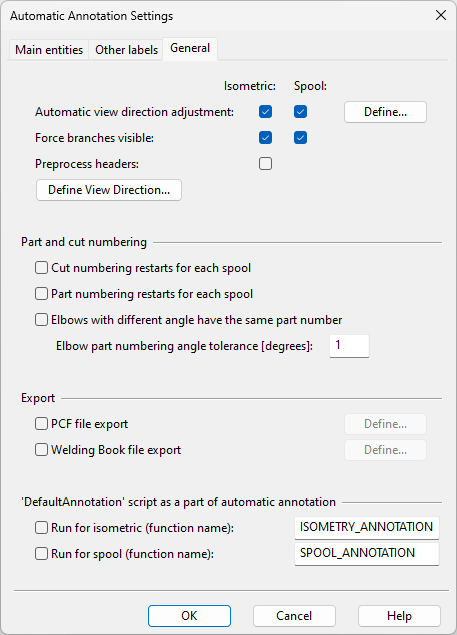Toggle Spool Force branches visible checkbox
Viewport: 457px width, 635px height.
point(300,138)
